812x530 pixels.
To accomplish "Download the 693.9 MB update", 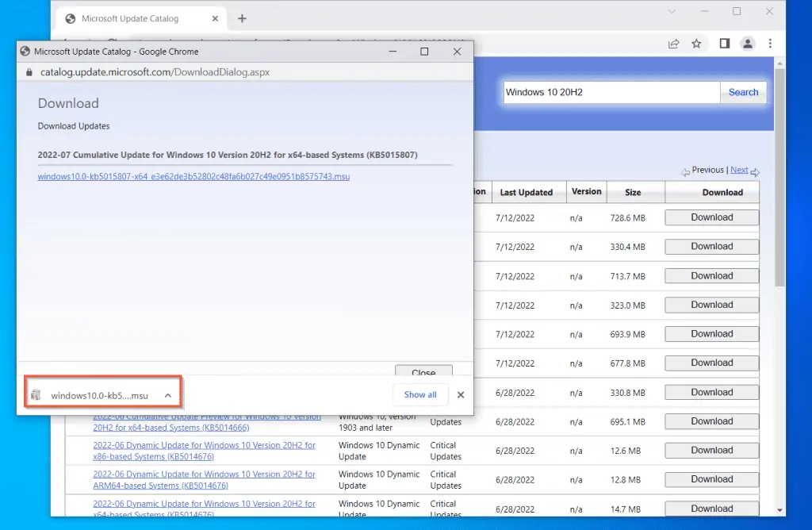I will tap(711, 334).
